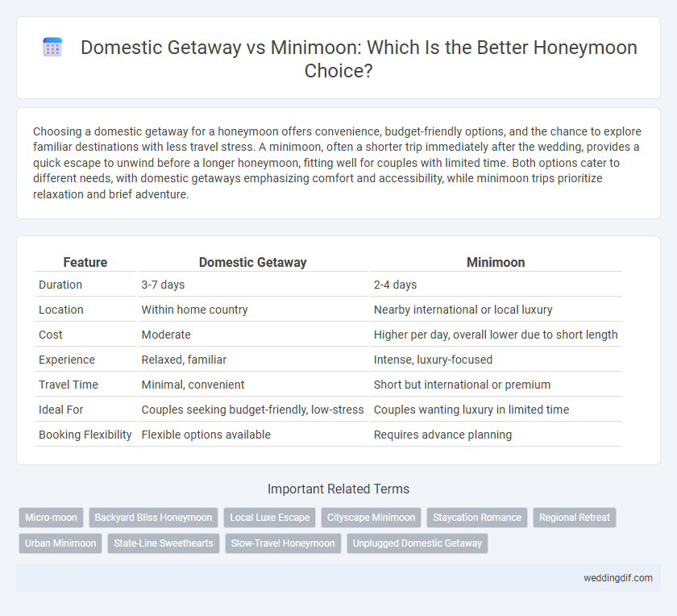
Task: Click 'Couples wanting luxury in limited time'
Action: click(x=496, y=410)
